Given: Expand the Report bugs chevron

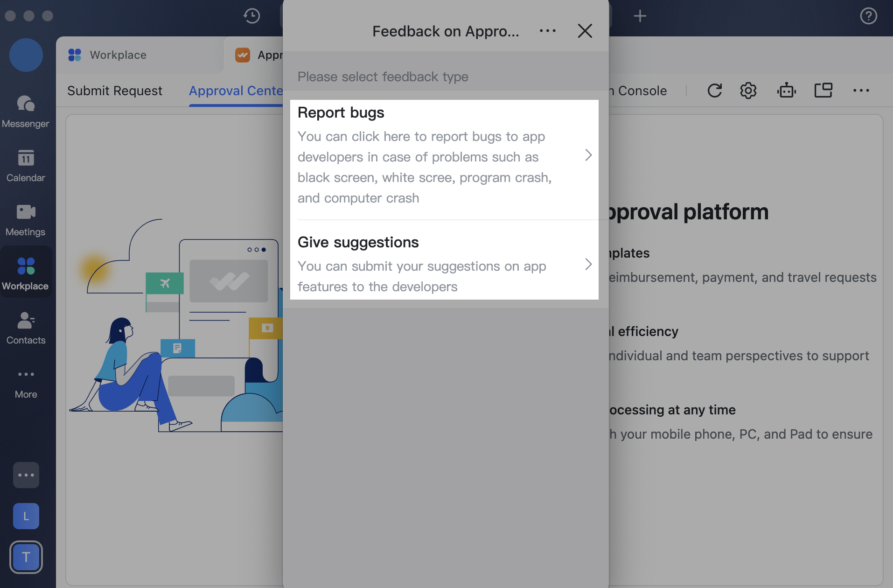Looking at the screenshot, I should [587, 155].
